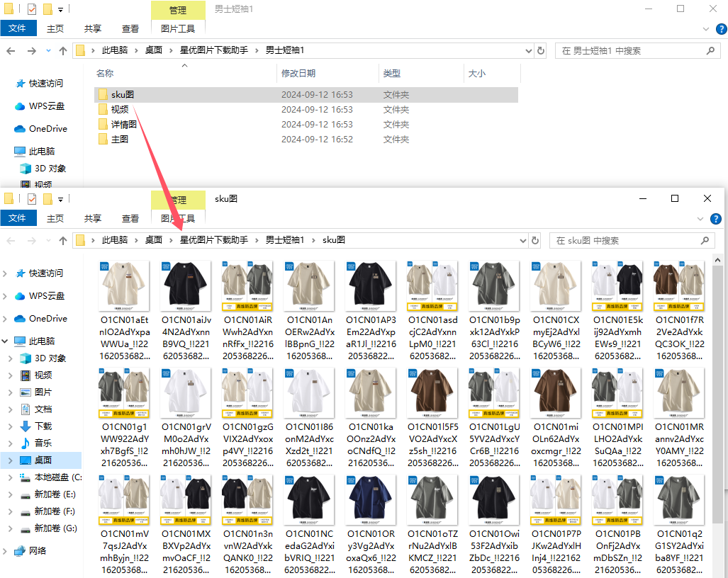Select the O1CN01l5F5 brown T-shirt thumbnail
Image resolution: width=728 pixels, height=578 pixels.
[432, 393]
